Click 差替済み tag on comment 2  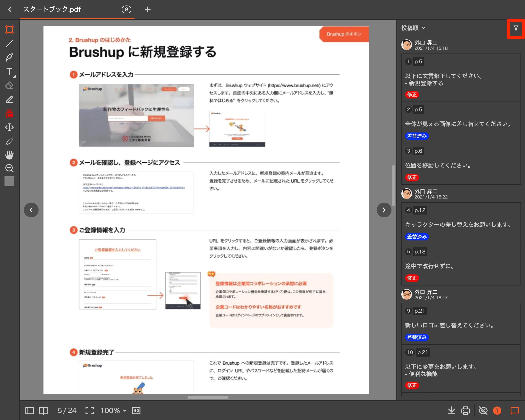click(x=417, y=136)
